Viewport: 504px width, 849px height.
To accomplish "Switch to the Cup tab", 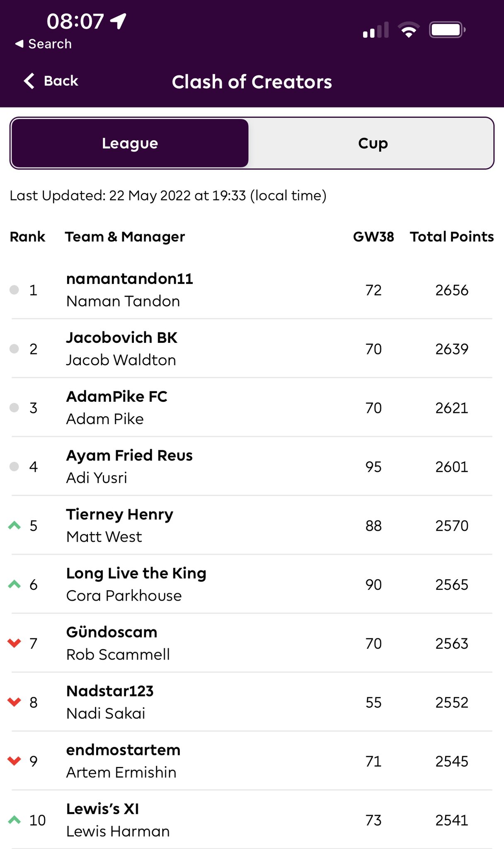I will point(373,143).
